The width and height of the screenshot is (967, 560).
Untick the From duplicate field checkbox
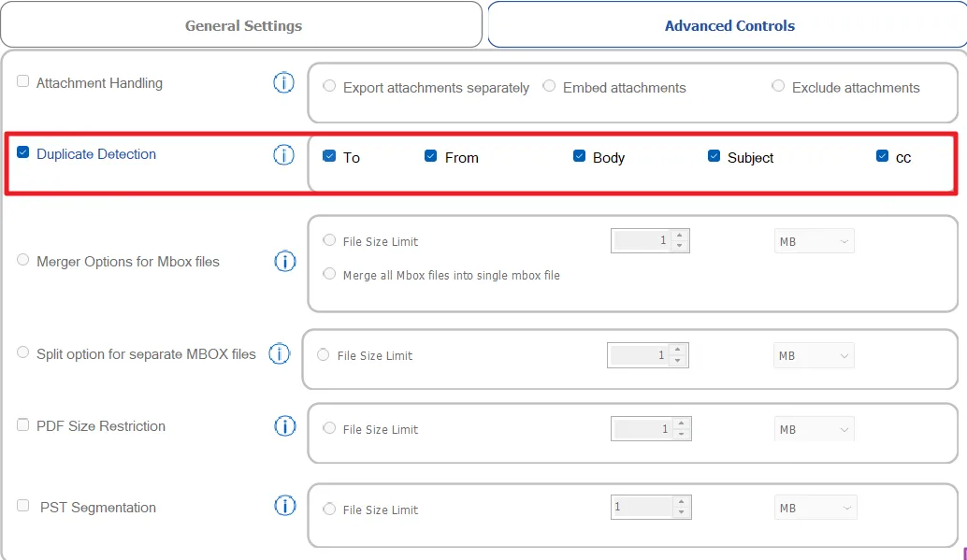point(430,156)
